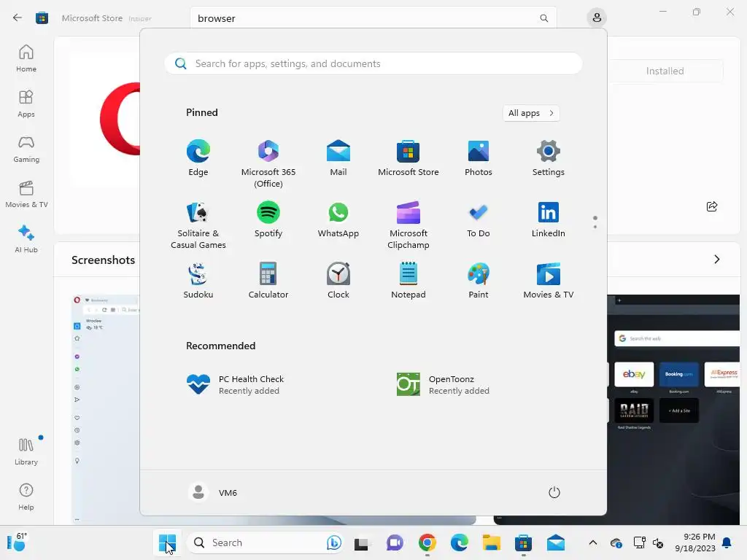View the light Opera screenshot thumbnail
Viewport: 747px width, 560px height.
106,410
